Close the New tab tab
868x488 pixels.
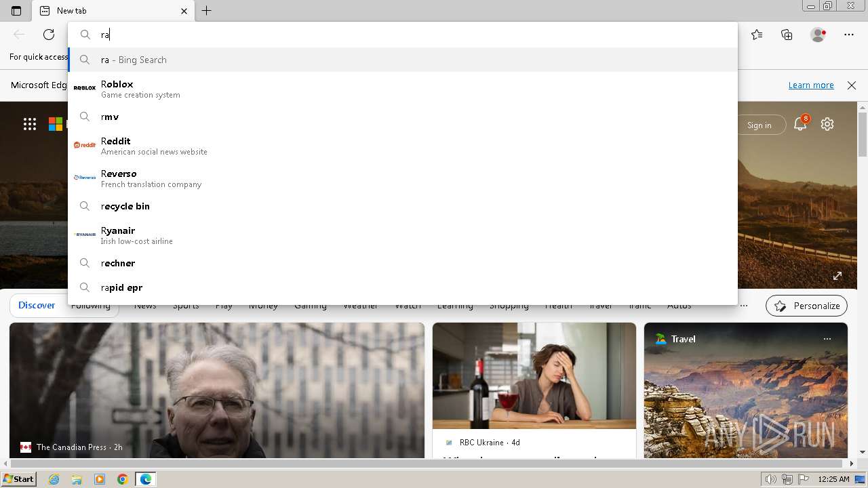pos(184,11)
